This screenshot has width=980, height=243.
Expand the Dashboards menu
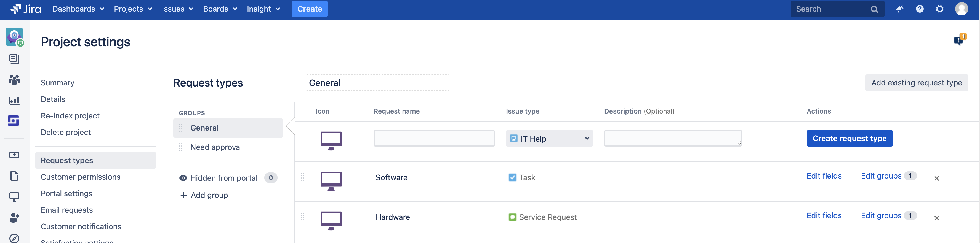[78, 9]
